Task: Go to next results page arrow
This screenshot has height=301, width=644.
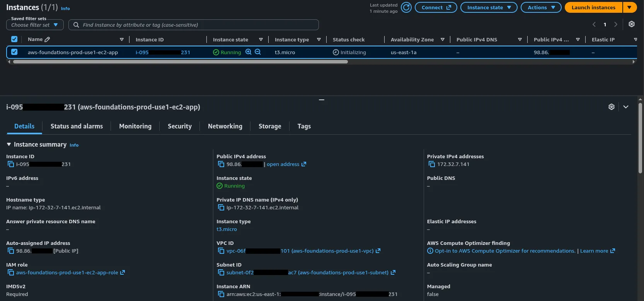Action: click(x=616, y=24)
